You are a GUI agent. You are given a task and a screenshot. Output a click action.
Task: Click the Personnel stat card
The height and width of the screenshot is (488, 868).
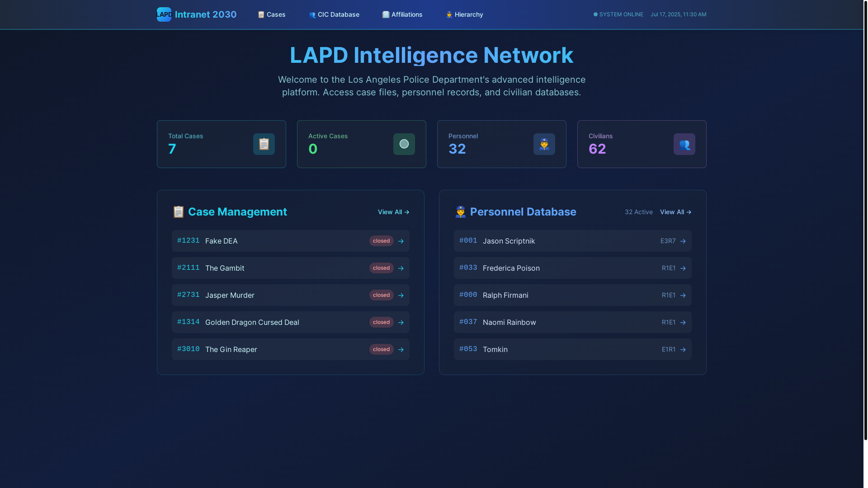[x=502, y=144]
